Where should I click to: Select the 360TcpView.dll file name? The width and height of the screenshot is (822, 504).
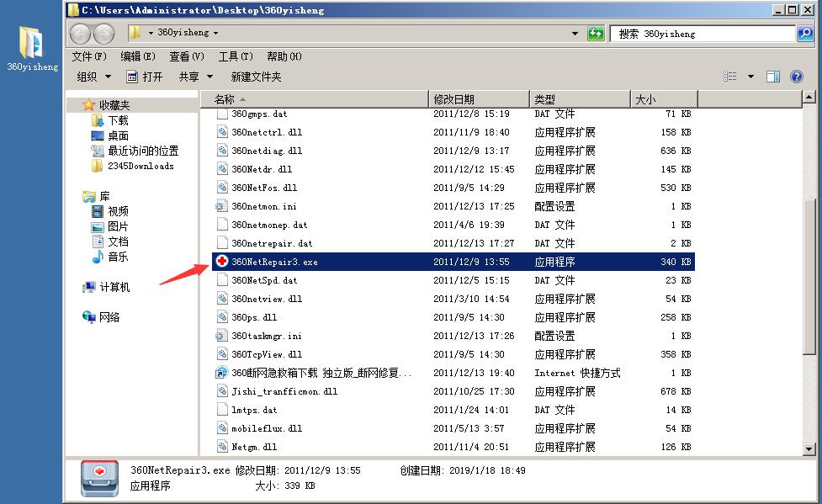point(267,354)
